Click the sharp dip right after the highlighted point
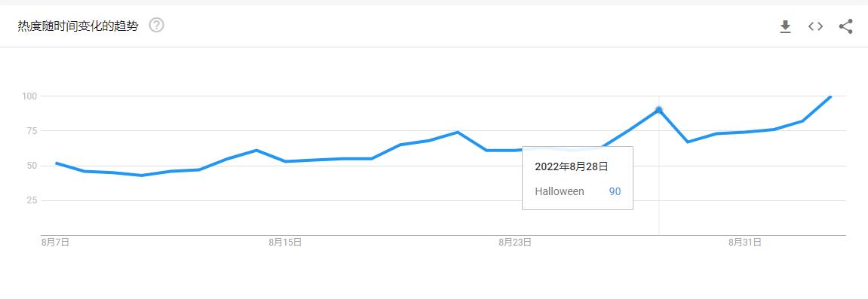The image size is (868, 299). tap(688, 142)
